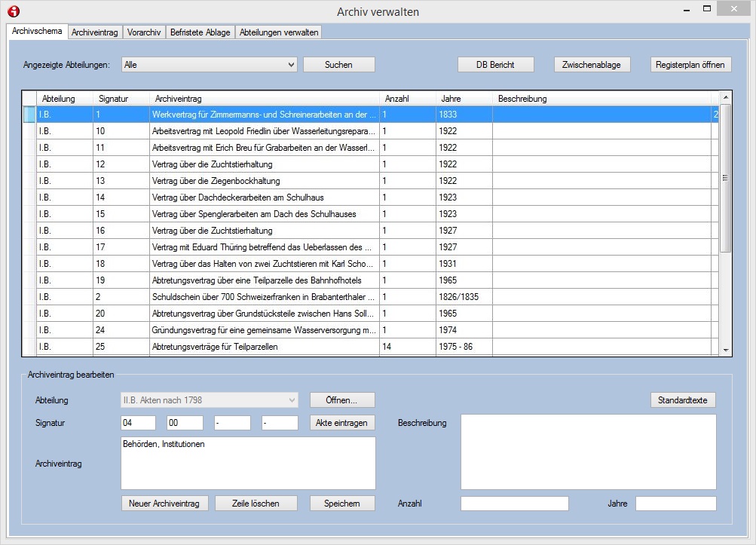Sort by the Signatur column header
This screenshot has height=545, width=756.
click(x=113, y=99)
